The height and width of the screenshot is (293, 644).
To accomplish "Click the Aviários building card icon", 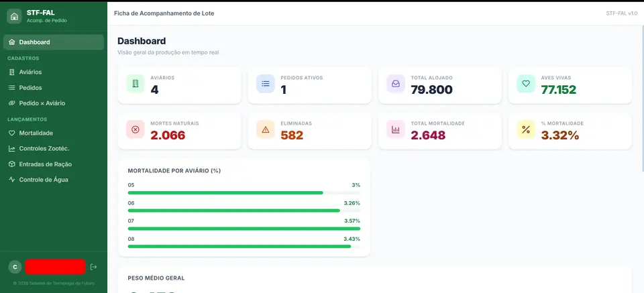I will (x=135, y=84).
